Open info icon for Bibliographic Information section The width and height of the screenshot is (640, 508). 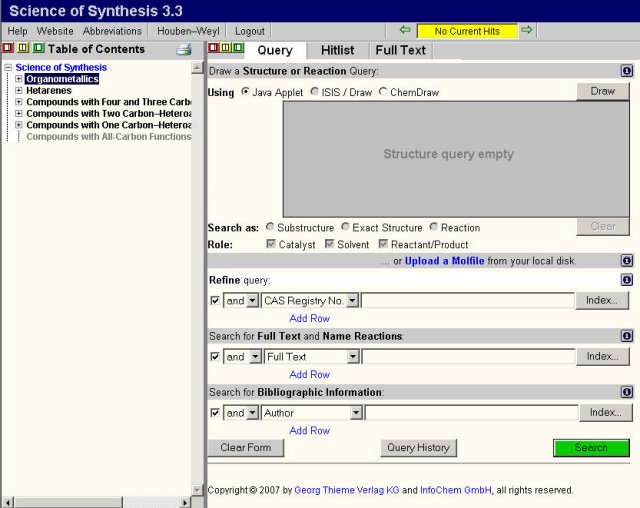627,392
